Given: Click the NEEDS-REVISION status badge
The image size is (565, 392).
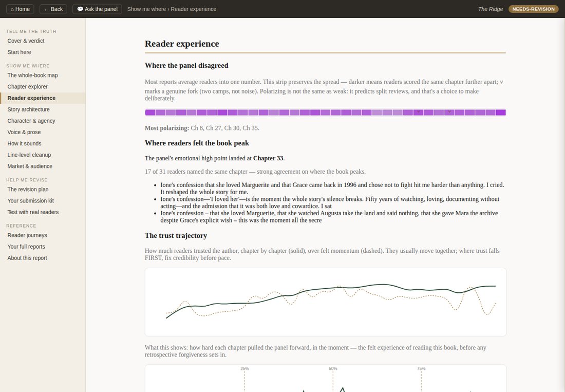Looking at the screenshot, I should pyautogui.click(x=533, y=9).
